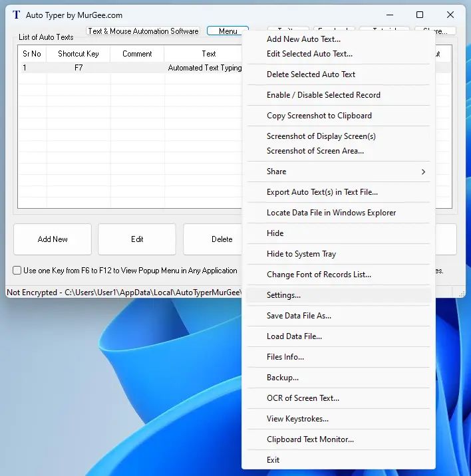This screenshot has height=476, width=471.
Task: Maximize the Auto Typer window
Action: pos(420,15)
